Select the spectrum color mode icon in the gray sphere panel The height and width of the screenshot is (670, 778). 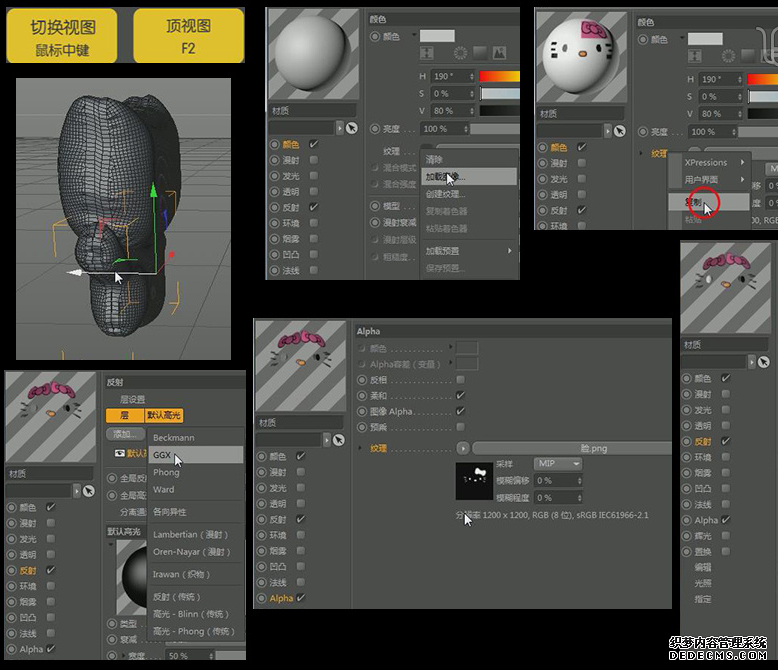coord(426,53)
